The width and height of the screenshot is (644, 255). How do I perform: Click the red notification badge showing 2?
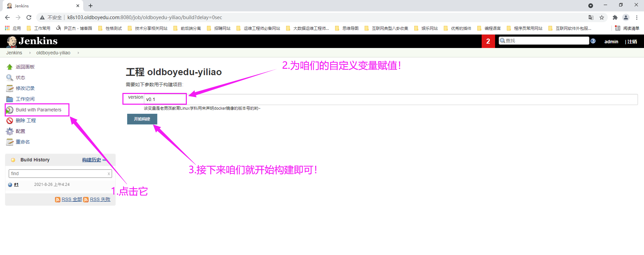point(488,41)
